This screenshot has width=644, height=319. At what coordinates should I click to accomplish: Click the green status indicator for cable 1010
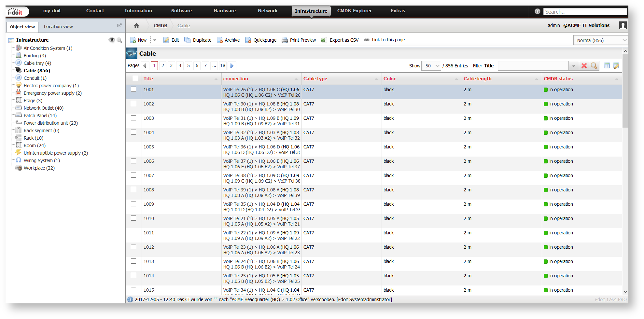(546, 218)
